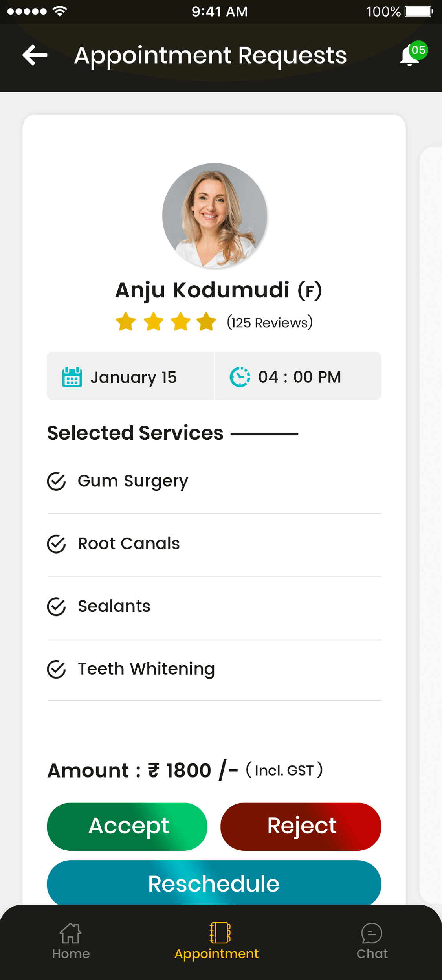Toggle the Root Canals checkmark

pyautogui.click(x=57, y=544)
